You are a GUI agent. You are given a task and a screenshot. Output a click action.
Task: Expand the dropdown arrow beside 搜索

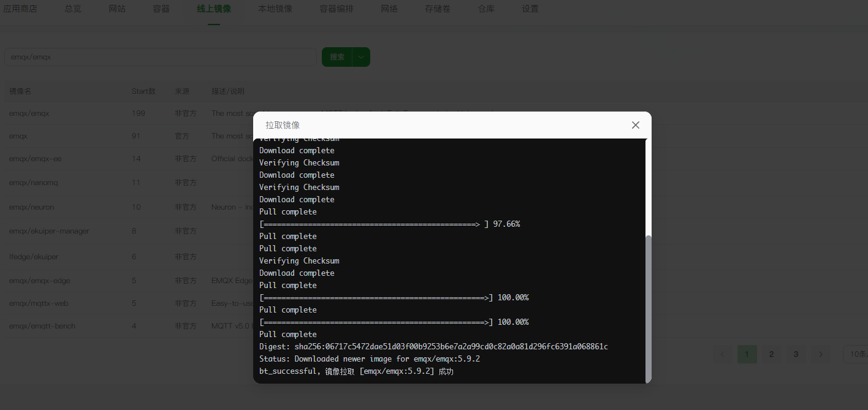coord(362,57)
